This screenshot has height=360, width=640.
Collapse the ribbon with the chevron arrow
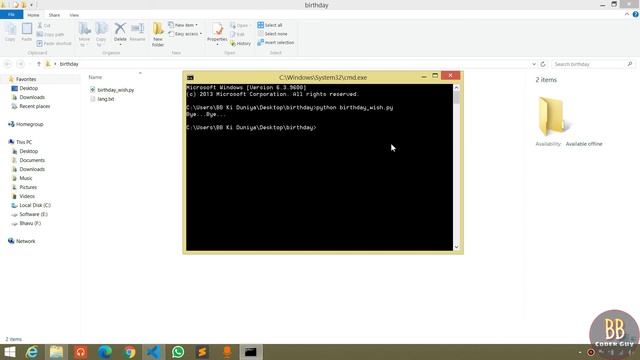pos(627,14)
